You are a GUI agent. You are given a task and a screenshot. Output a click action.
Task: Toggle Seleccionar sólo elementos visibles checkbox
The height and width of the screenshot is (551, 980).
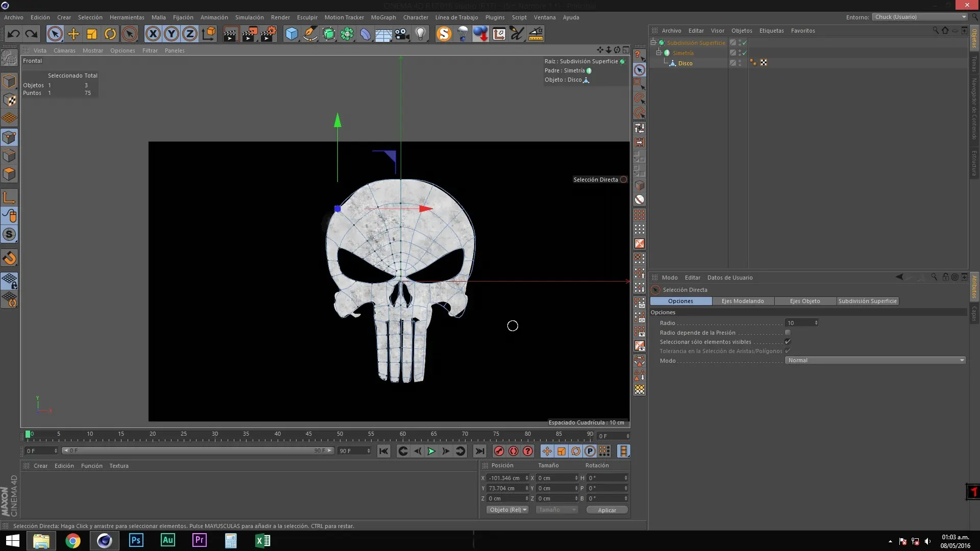[x=788, y=342]
